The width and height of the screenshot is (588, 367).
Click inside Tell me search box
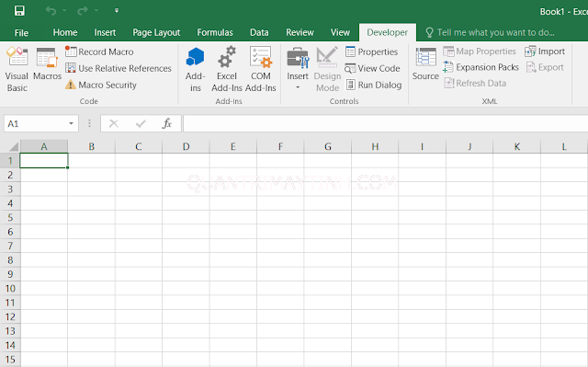495,32
